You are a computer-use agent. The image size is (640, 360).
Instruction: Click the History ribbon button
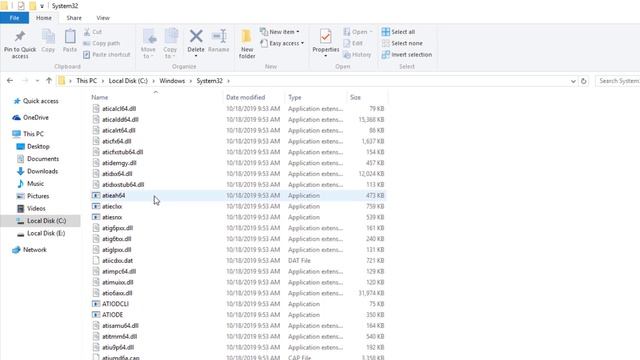[358, 55]
